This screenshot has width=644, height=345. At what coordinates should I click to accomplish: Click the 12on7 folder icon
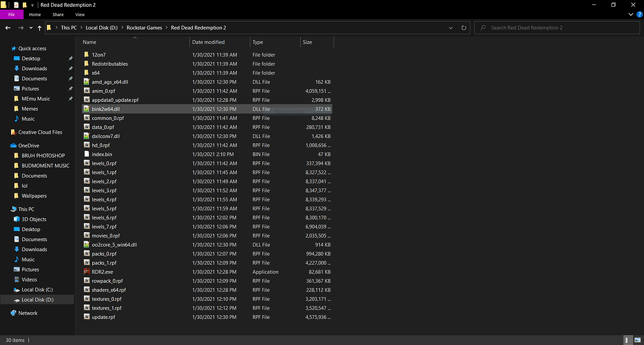coord(86,55)
